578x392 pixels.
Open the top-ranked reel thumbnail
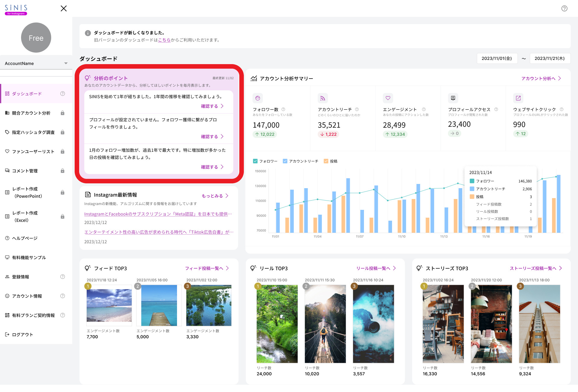pyautogui.click(x=277, y=324)
